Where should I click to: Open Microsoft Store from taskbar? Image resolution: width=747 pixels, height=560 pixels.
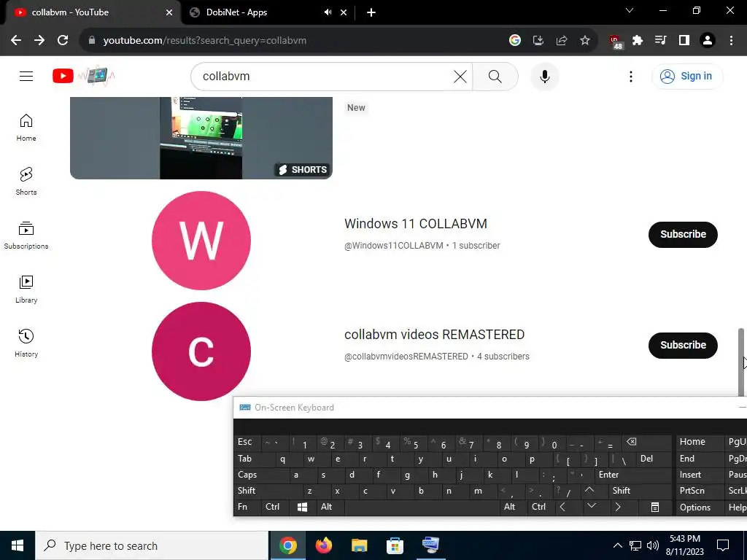tap(395, 545)
